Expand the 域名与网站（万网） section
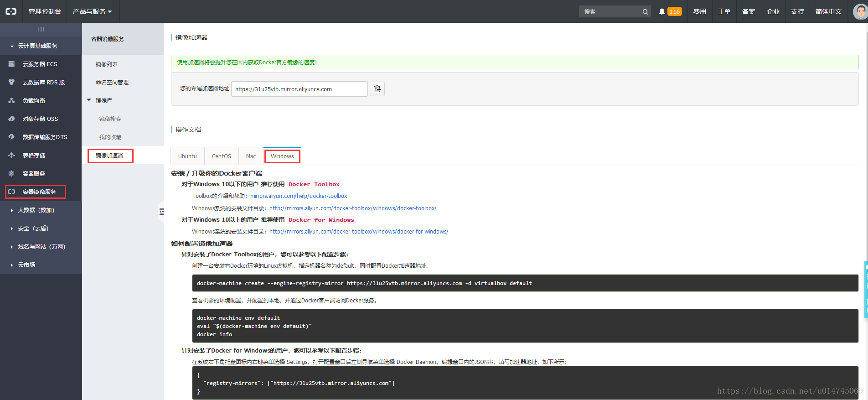 41,246
